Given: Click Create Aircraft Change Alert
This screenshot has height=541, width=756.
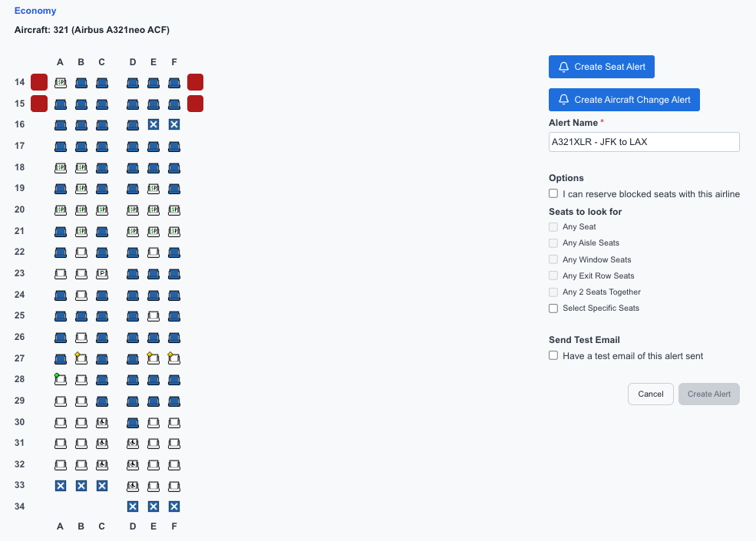Looking at the screenshot, I should (x=623, y=100).
